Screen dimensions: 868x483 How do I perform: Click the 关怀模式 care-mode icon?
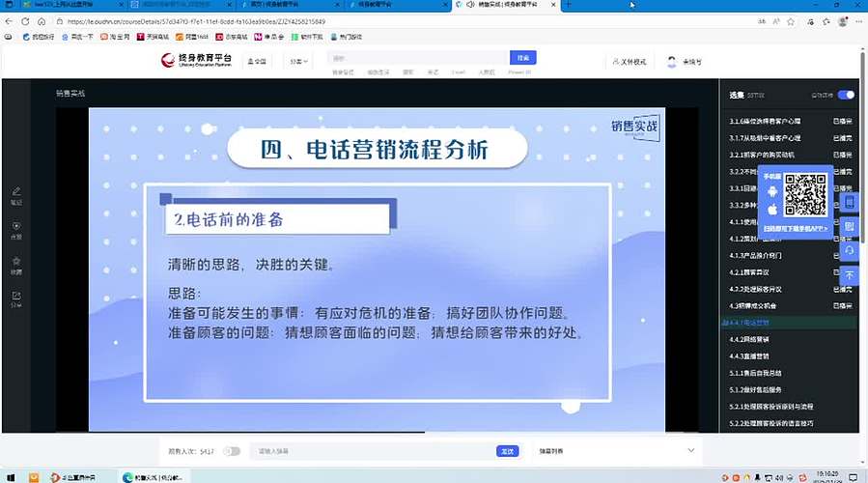point(616,62)
